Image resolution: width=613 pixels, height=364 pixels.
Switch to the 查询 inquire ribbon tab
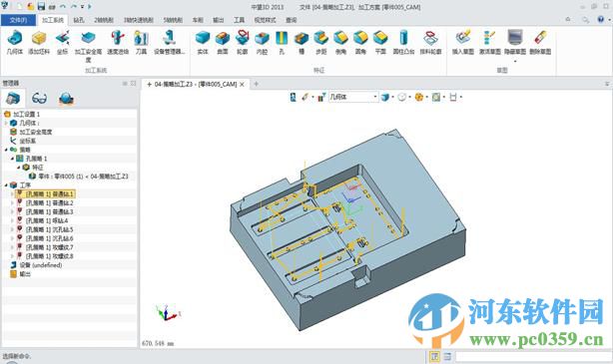(x=291, y=20)
